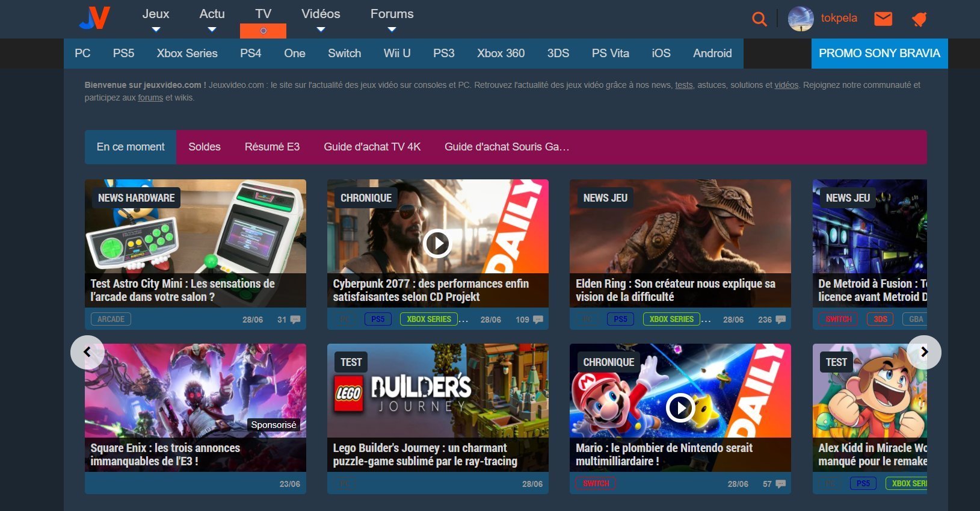Click SWITCH tag on Mario card

pos(596,484)
